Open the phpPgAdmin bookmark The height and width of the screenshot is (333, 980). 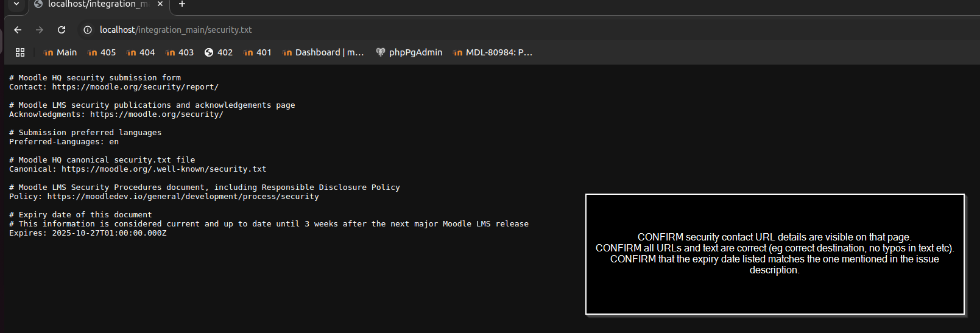[409, 52]
